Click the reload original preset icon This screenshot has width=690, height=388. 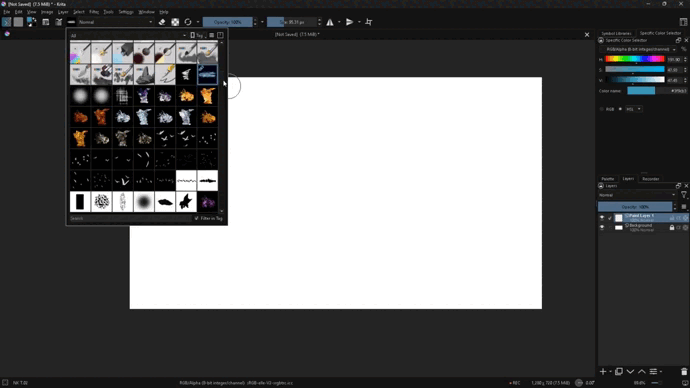pos(188,22)
